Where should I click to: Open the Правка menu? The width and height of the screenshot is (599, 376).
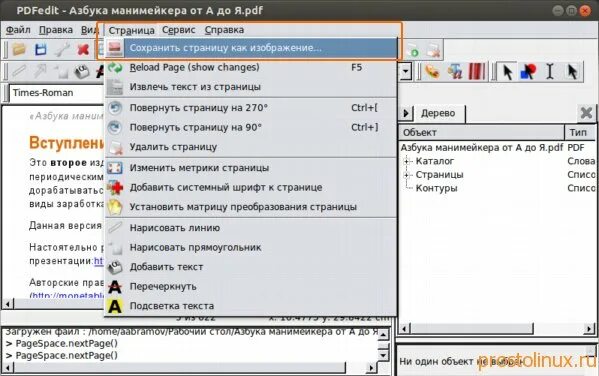(56, 30)
